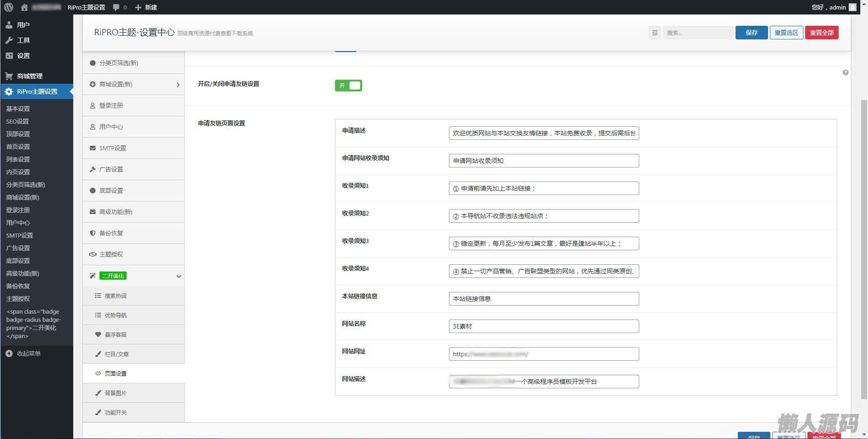Click the 工具 wrench icon

coord(9,40)
